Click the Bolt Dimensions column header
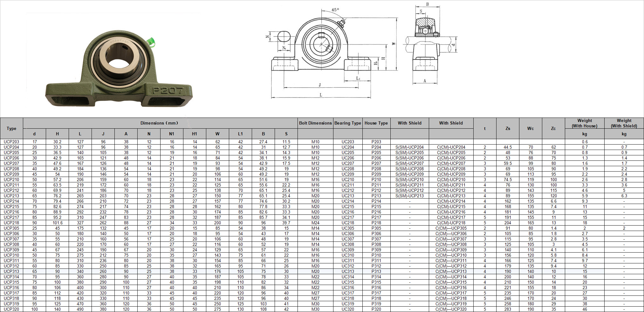The image size is (644, 312). 315,123
